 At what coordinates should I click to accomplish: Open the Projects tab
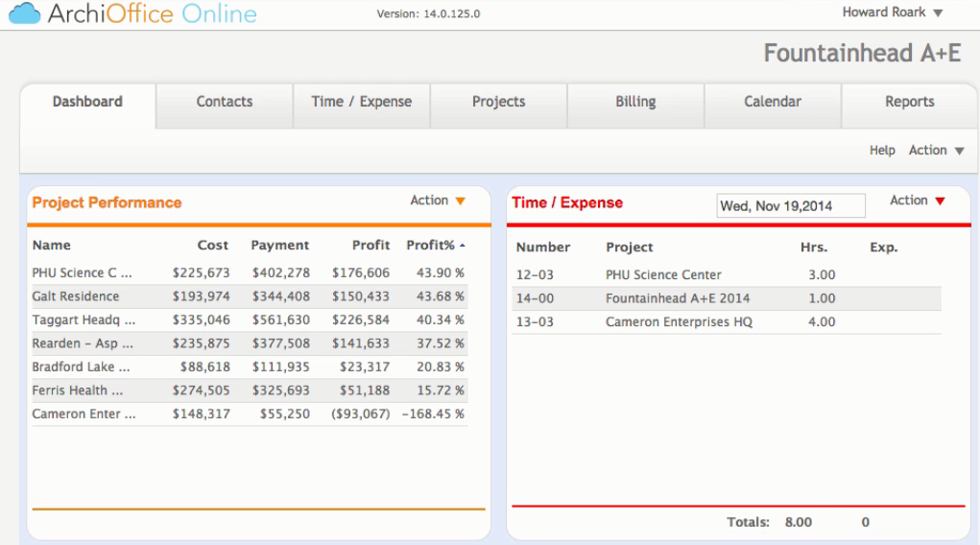(x=498, y=102)
